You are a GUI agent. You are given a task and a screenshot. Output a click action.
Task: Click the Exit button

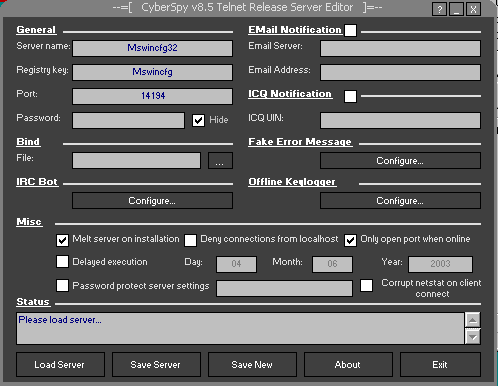440,365
